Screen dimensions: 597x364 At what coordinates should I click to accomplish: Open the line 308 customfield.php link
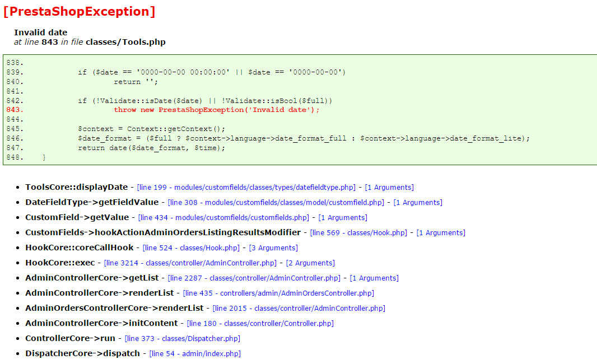(x=276, y=203)
